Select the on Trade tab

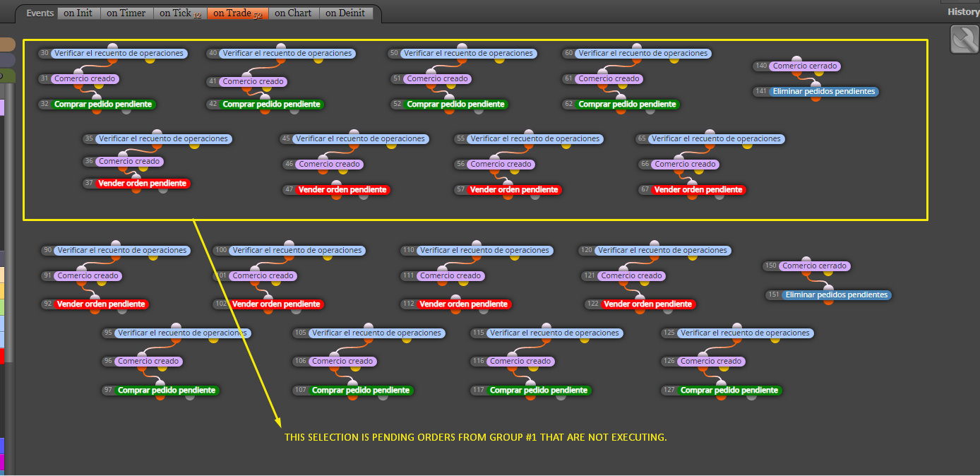click(x=237, y=13)
